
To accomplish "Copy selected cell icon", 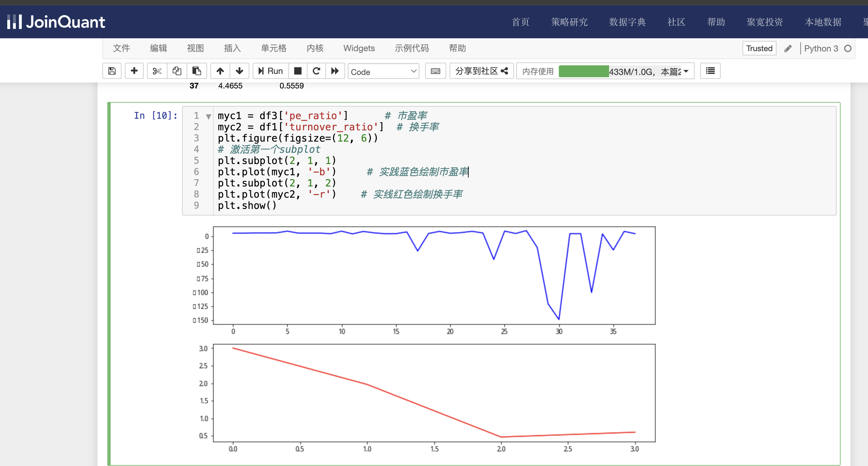I will click(177, 71).
